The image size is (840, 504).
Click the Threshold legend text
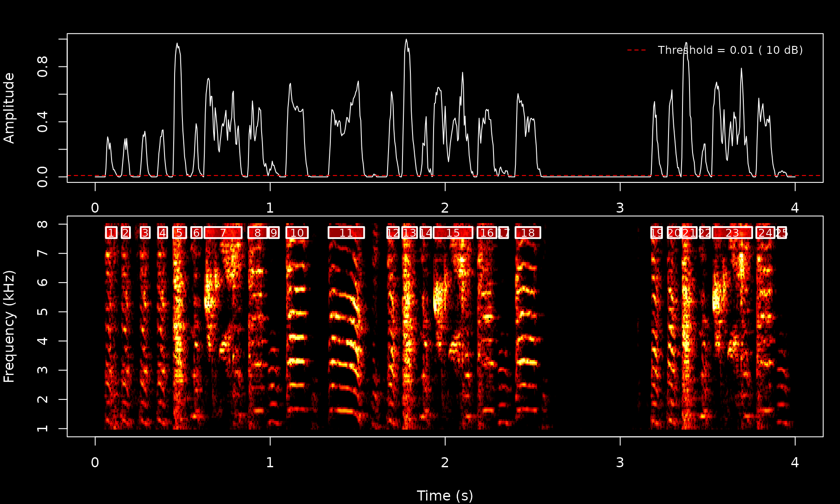[x=730, y=50]
